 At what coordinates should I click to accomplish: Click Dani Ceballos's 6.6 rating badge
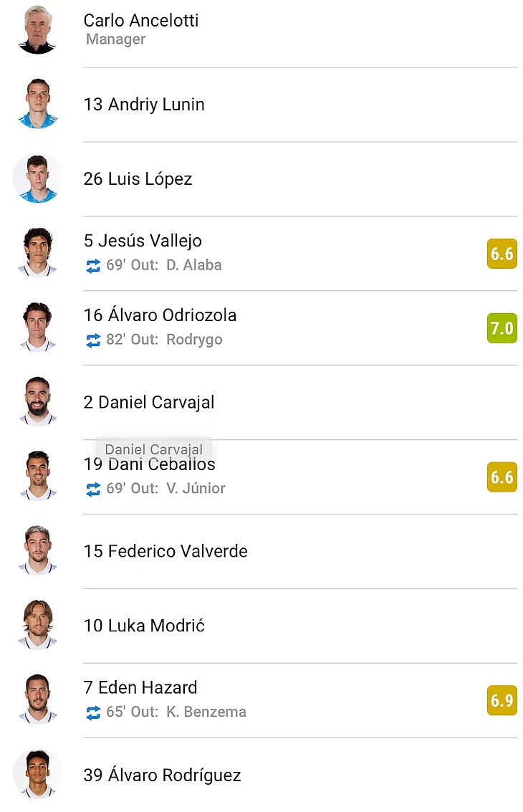point(502,477)
